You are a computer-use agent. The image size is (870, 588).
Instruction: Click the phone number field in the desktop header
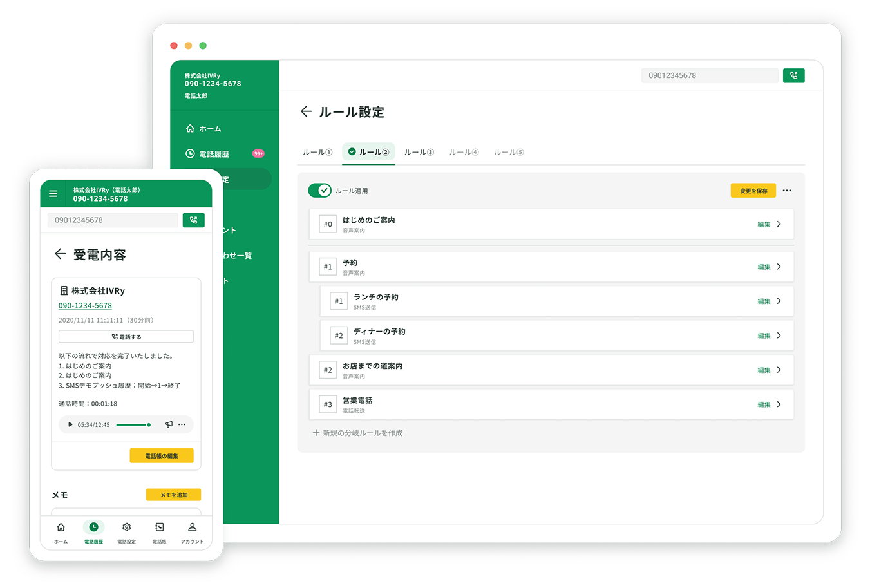[x=710, y=76]
